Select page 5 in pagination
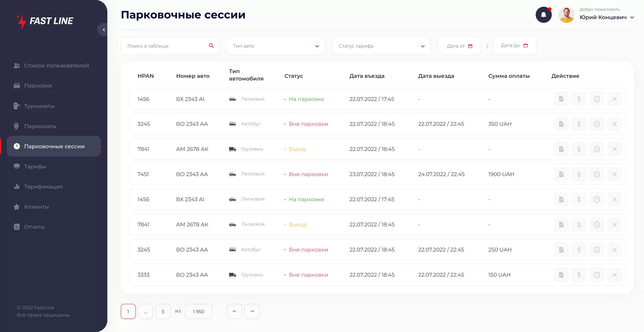Image resolution: width=644 pixels, height=332 pixels. pos(163,312)
